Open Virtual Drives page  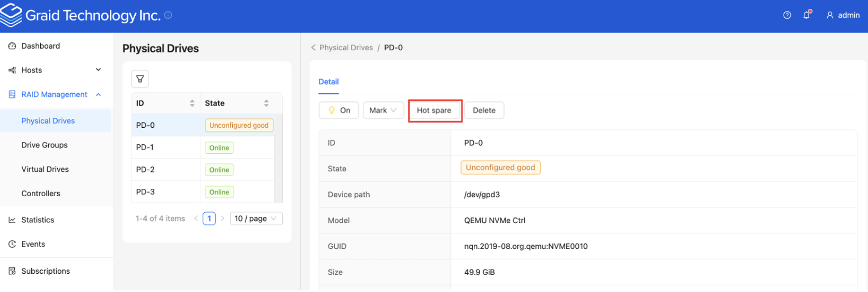pos(45,169)
